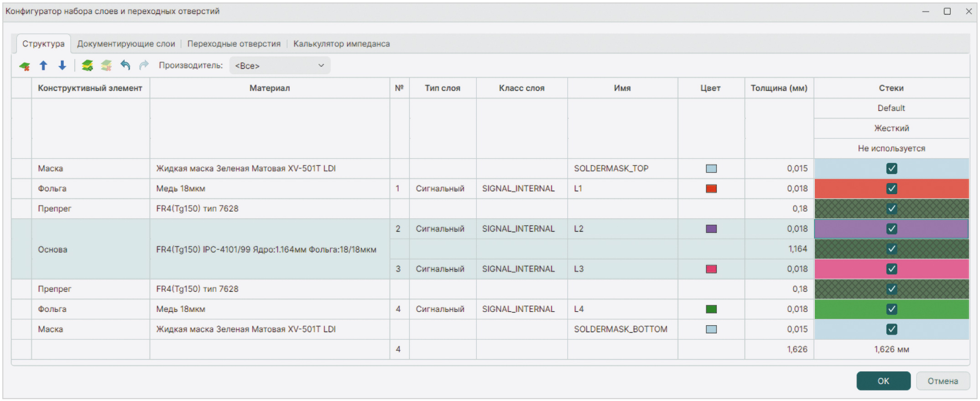The width and height of the screenshot is (980, 401).
Task: Click the Толщина (мм) column header
Action: click(779, 88)
